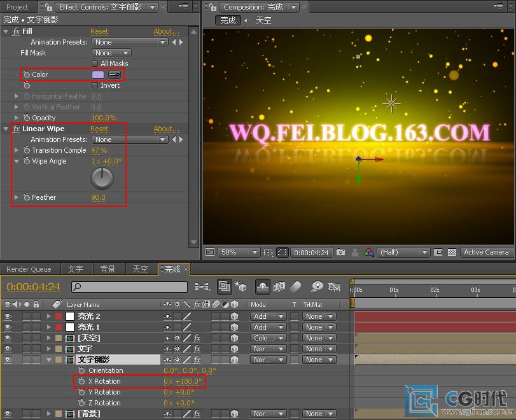Open the Linear Wipe Animation Presets dropdown

tap(130, 139)
